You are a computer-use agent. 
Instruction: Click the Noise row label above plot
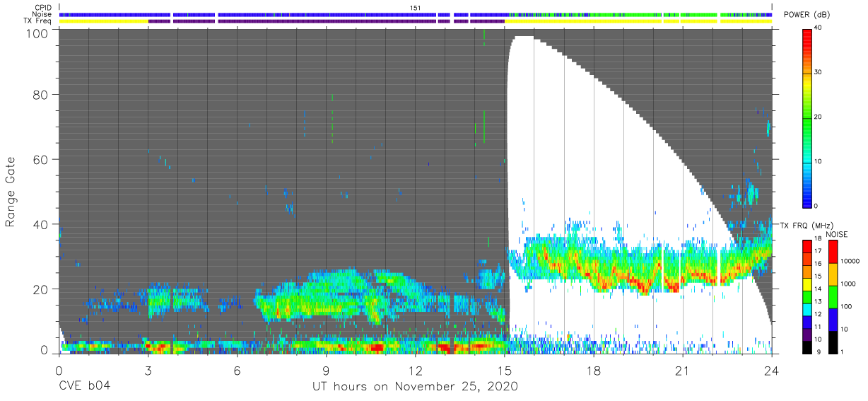point(42,14)
